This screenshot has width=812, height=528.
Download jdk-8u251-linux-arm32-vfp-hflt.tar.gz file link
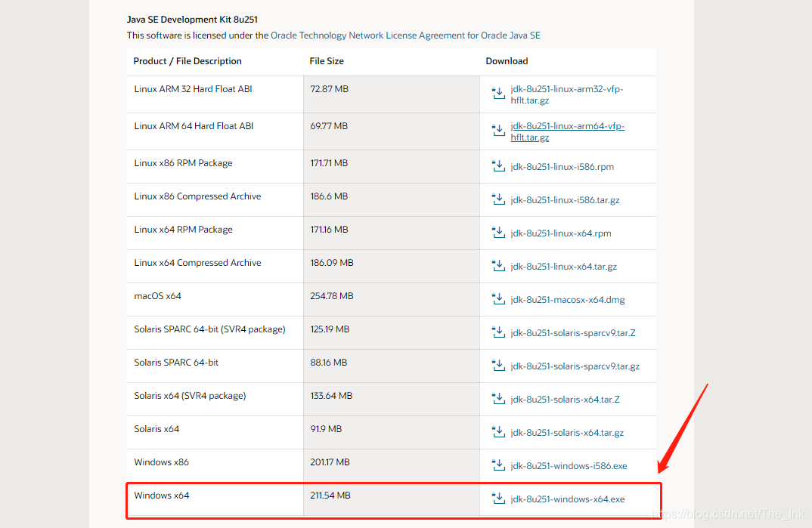[566, 94]
